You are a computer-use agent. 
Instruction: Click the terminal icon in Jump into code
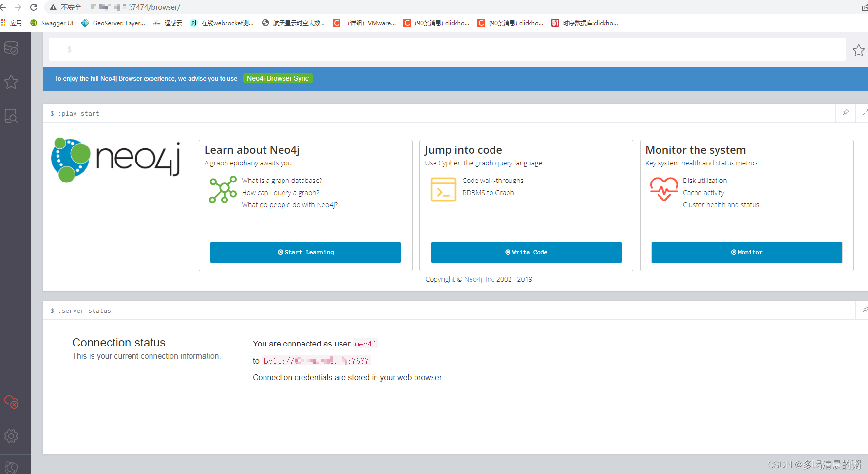[443, 189]
